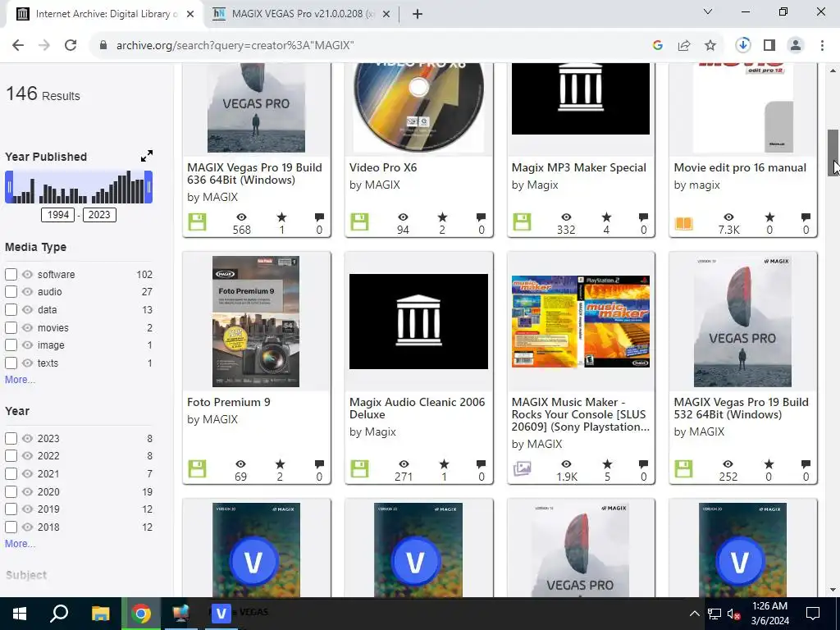
Task: Open the notification center icon
Action: click(x=813, y=614)
